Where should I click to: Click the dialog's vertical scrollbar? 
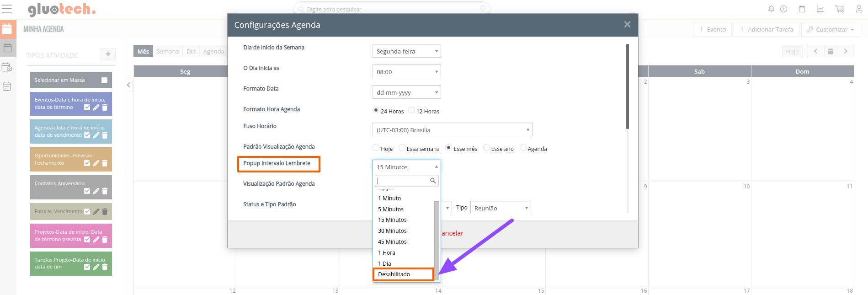pos(627,87)
